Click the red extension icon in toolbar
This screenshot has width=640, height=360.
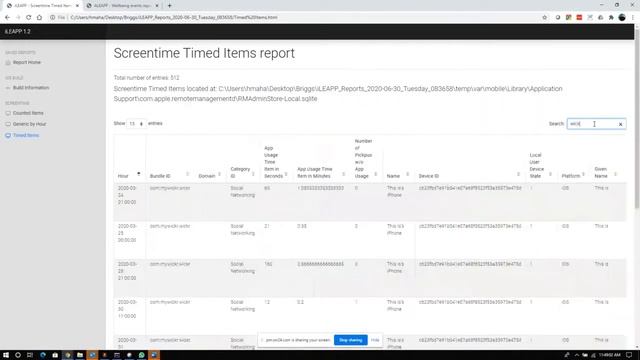click(579, 18)
